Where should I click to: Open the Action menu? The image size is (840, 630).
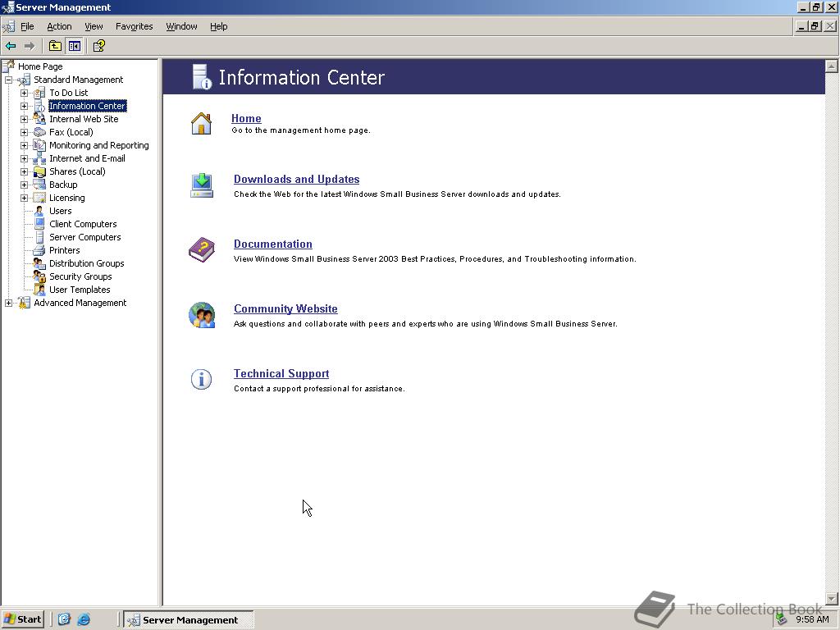pos(59,26)
